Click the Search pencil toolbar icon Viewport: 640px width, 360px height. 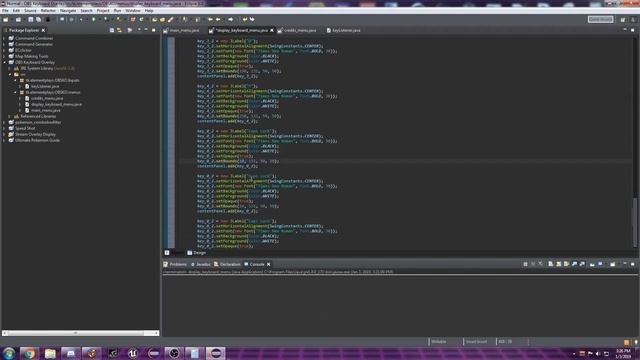[171, 20]
